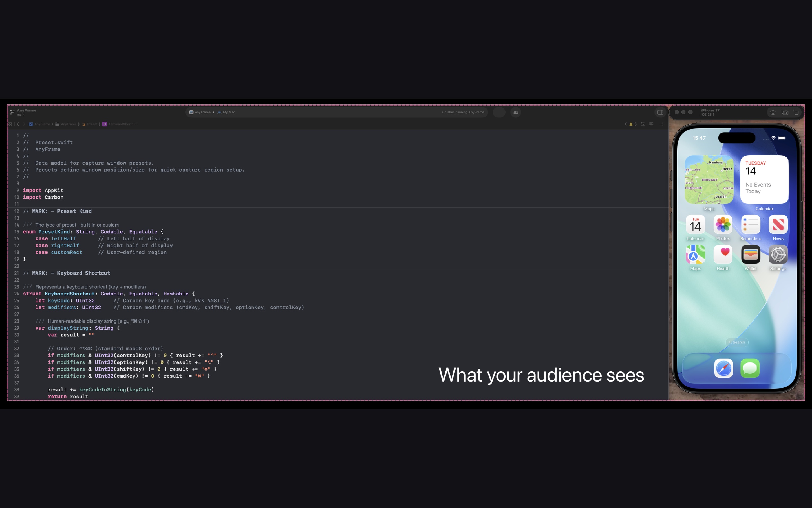This screenshot has height=508, width=812.
Task: Click the shiftKey if-statement line
Action: pos(132,369)
